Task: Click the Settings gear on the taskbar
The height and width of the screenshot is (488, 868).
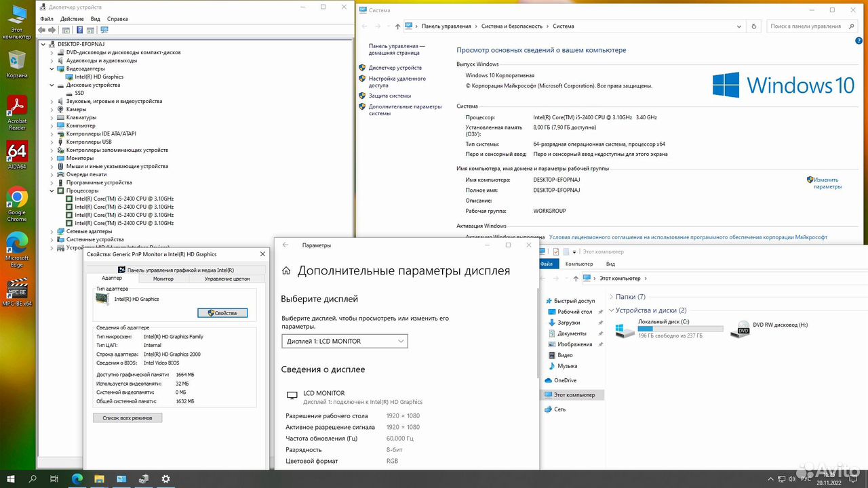Action: pos(165,479)
